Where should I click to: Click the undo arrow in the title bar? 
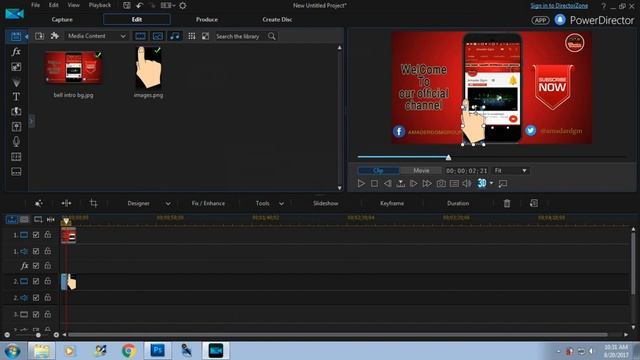(140, 5)
